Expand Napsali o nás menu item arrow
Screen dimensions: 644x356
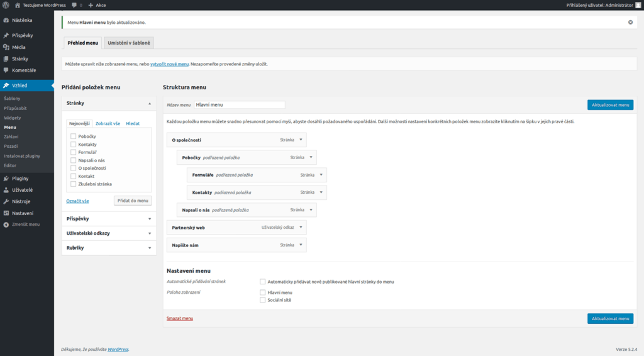311,210
